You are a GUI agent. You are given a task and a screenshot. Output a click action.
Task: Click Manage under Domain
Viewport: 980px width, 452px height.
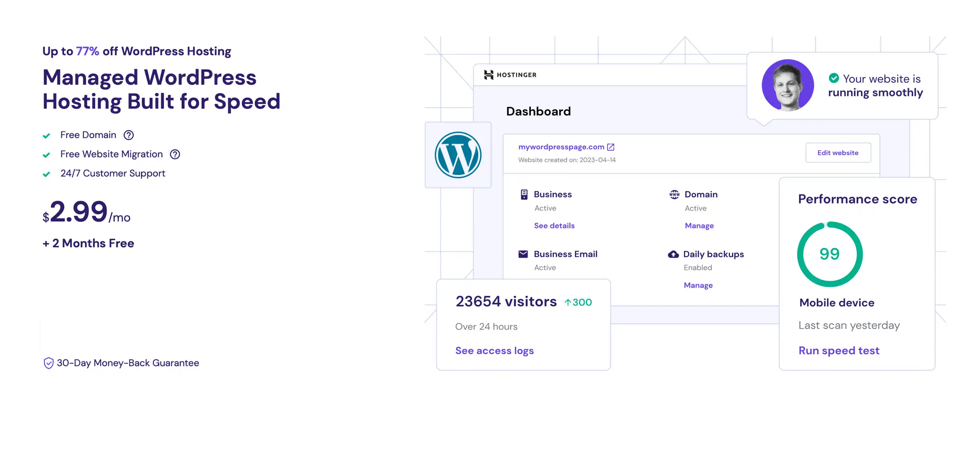click(699, 226)
